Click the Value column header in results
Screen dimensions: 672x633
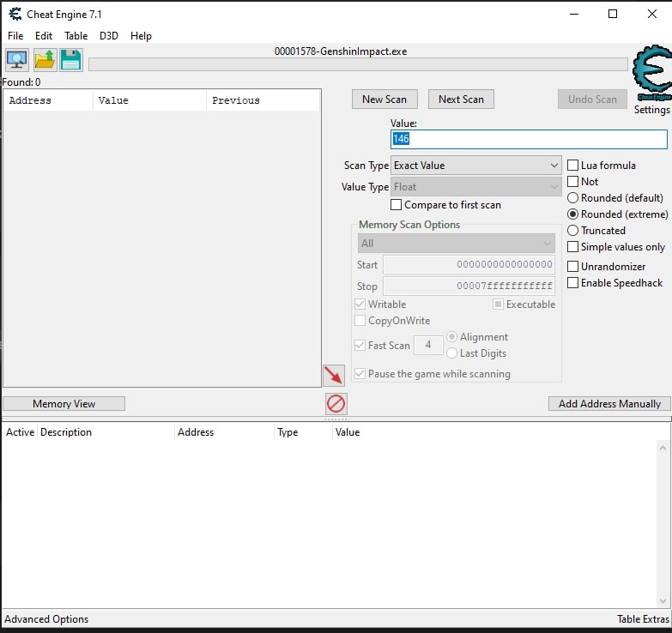[149, 100]
